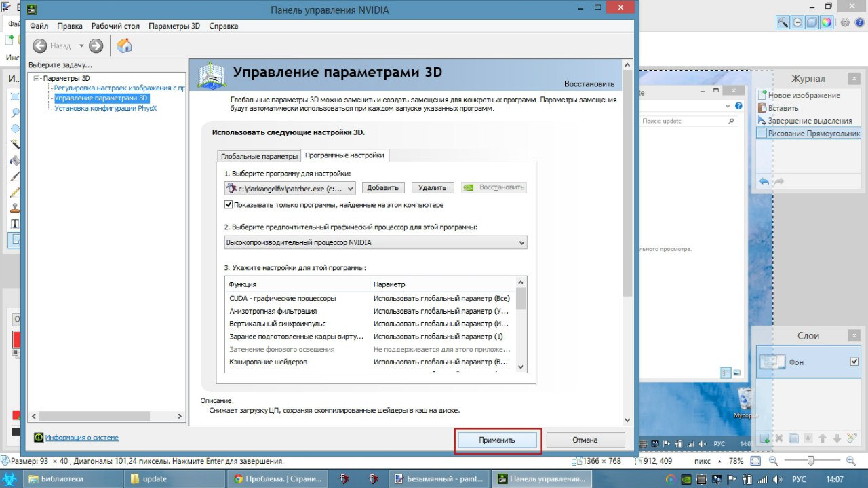
Task: Go back with the Назад arrow button
Action: [x=40, y=46]
